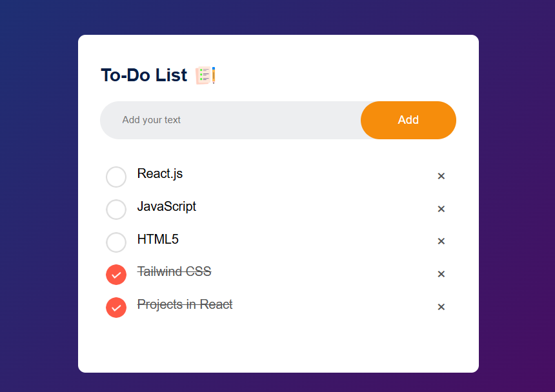The height and width of the screenshot is (392, 555).
Task: Click the struck-through Tailwind CSS text
Action: click(174, 272)
